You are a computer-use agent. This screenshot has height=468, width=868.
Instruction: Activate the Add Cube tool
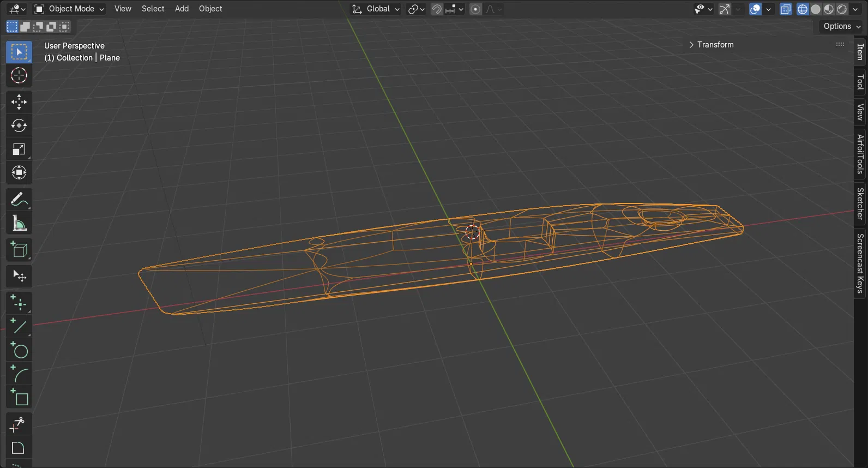pyautogui.click(x=19, y=250)
